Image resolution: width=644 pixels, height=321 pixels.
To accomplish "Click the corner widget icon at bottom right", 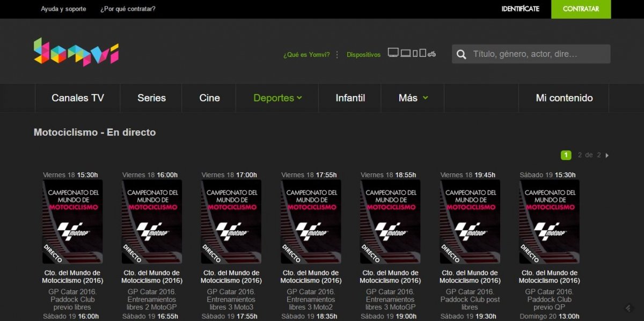I will (628, 308).
